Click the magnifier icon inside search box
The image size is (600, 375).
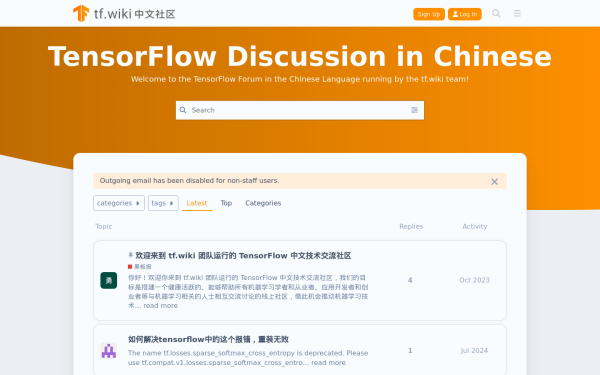pos(183,110)
